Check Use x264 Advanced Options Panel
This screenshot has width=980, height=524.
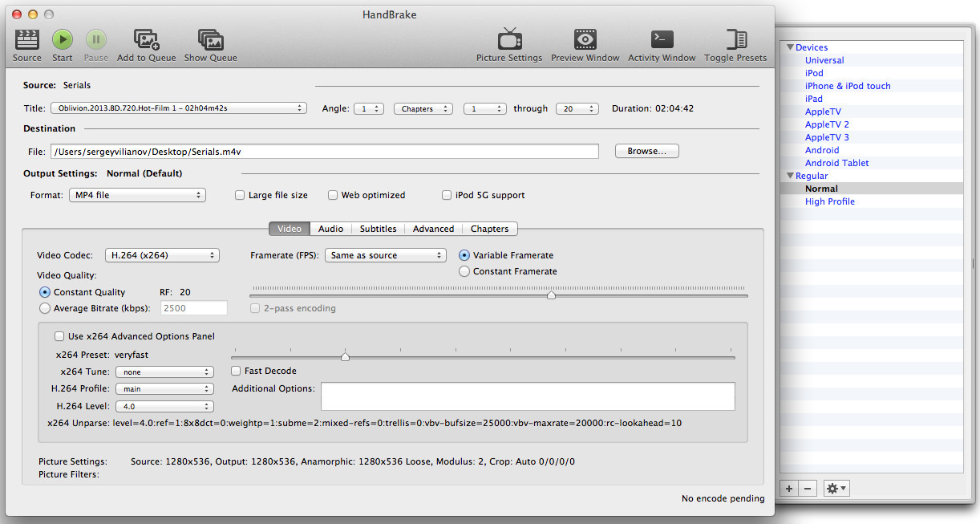59,336
